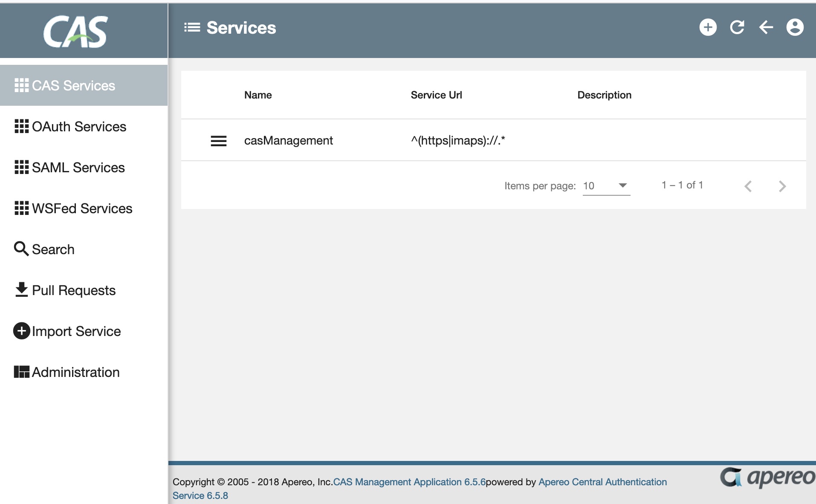Click the Description column header
This screenshot has height=504, width=816.
tap(604, 95)
